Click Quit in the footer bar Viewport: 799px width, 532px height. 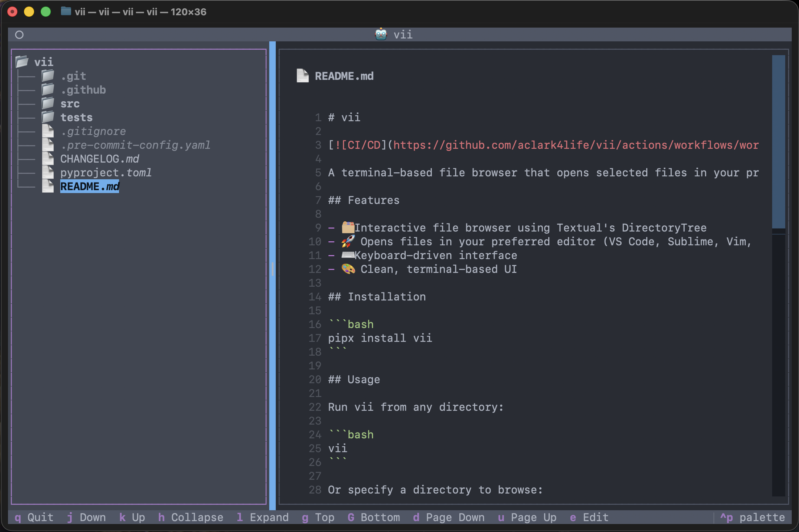pos(34,517)
